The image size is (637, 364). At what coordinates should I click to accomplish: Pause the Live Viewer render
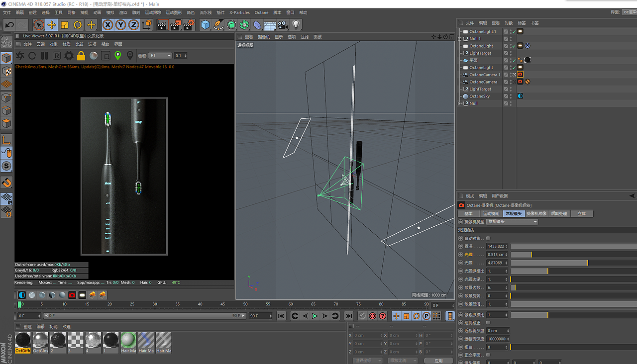[x=44, y=56]
